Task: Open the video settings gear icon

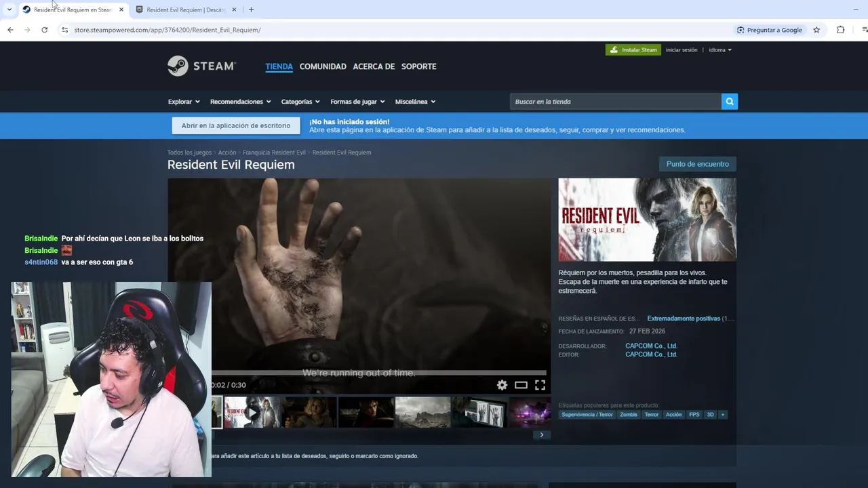Action: [x=502, y=385]
